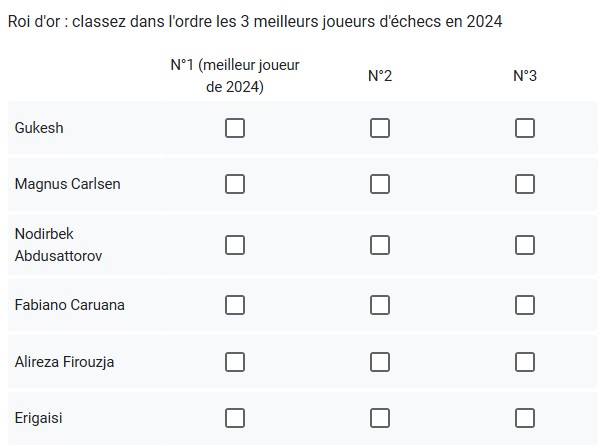Select N°3 for Nodirbek Abdusattorov

(525, 245)
